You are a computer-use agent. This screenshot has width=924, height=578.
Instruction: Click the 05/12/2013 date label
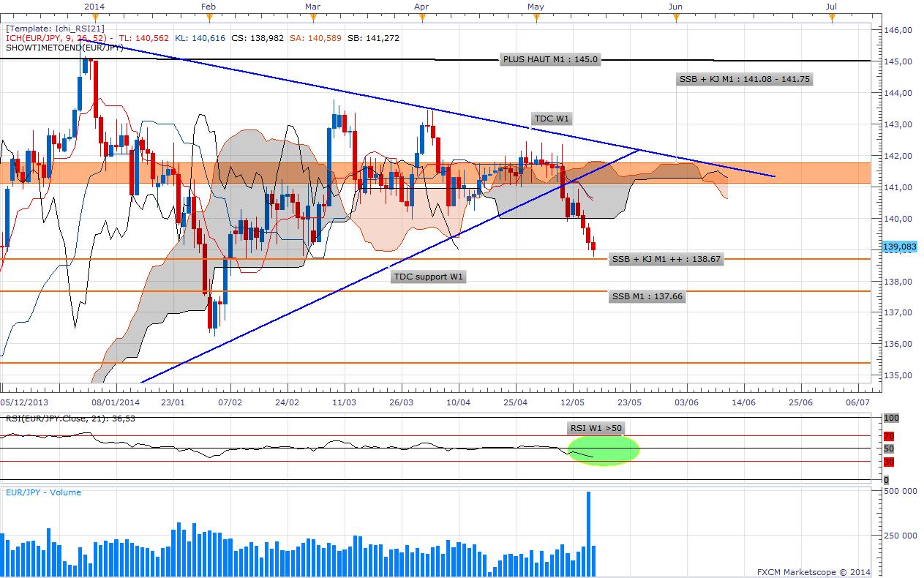pos(25,402)
